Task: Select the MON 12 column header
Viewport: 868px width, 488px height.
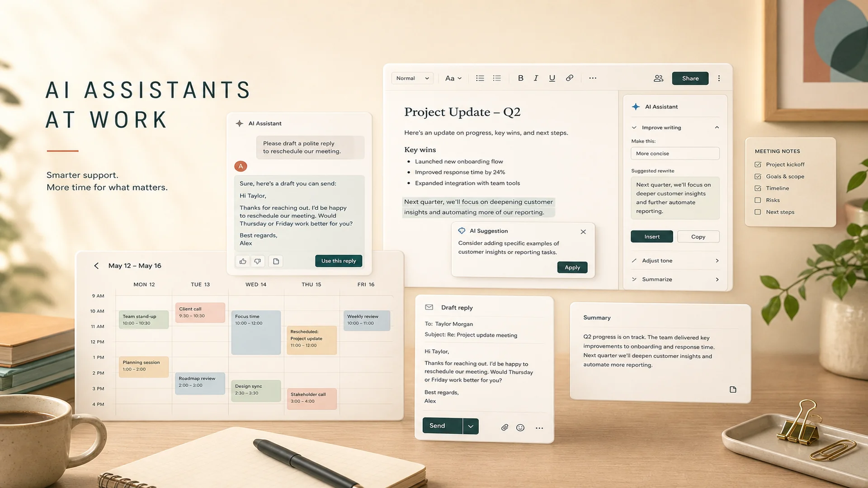Action: pos(144,285)
